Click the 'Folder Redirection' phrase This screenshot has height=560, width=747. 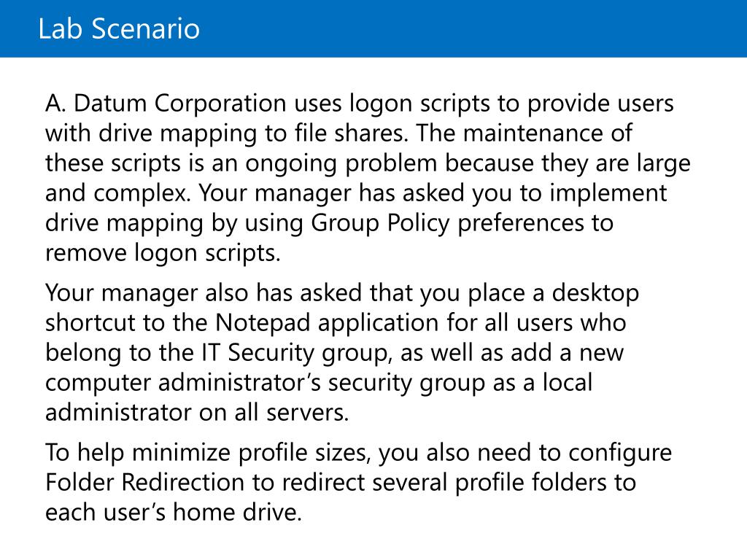click(x=145, y=483)
